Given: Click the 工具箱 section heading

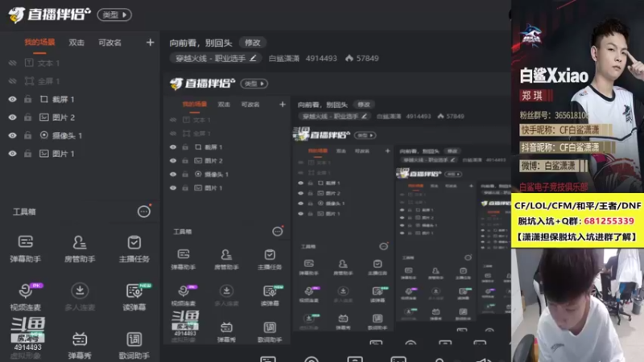Looking at the screenshot, I should pos(24,212).
